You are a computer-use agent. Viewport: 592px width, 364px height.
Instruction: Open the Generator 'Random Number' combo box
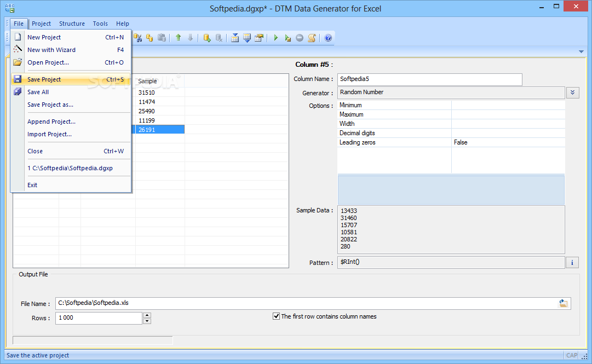[451, 93]
